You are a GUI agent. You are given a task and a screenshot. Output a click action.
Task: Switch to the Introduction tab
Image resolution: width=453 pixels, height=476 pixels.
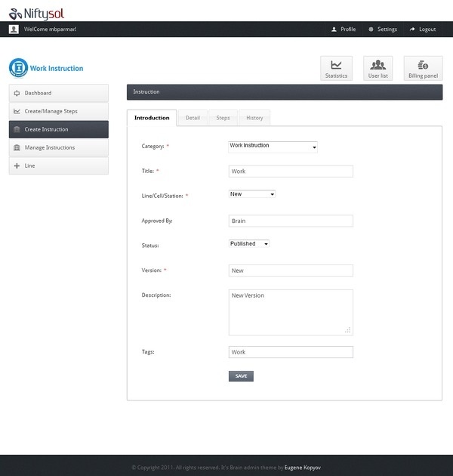[x=152, y=118]
